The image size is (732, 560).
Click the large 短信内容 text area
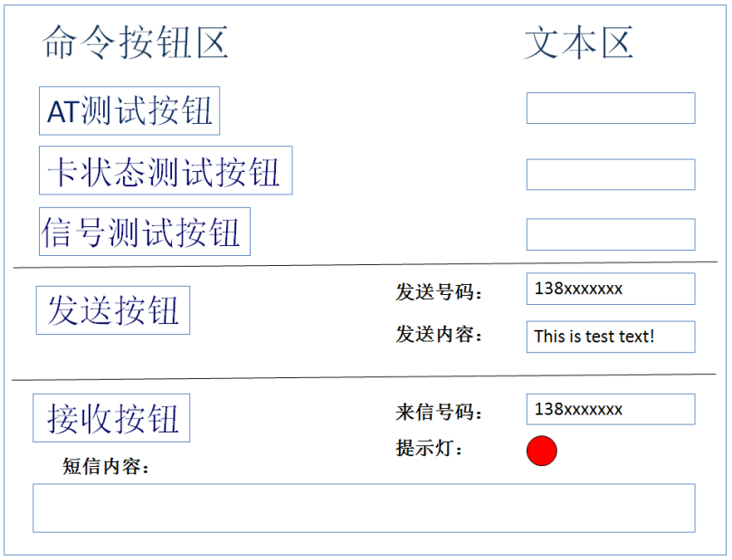pos(364,508)
